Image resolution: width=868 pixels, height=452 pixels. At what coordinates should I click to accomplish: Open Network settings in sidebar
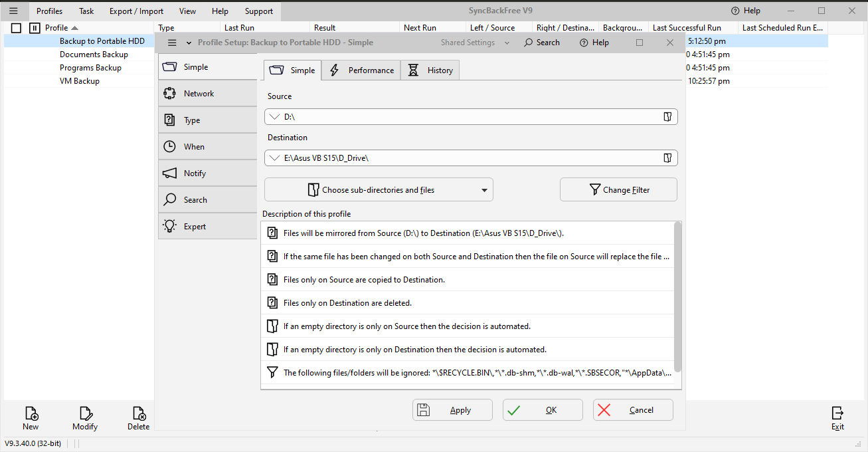(x=208, y=94)
